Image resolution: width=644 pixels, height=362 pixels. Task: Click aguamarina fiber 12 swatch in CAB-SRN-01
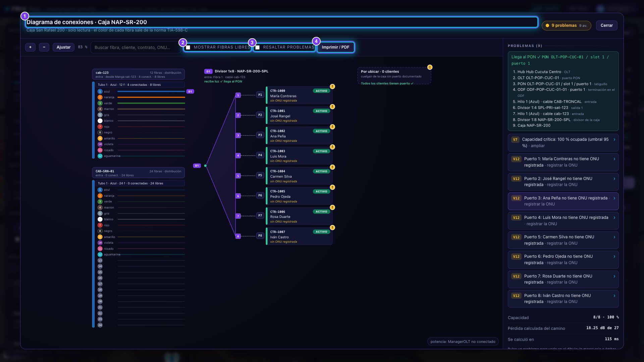click(100, 254)
